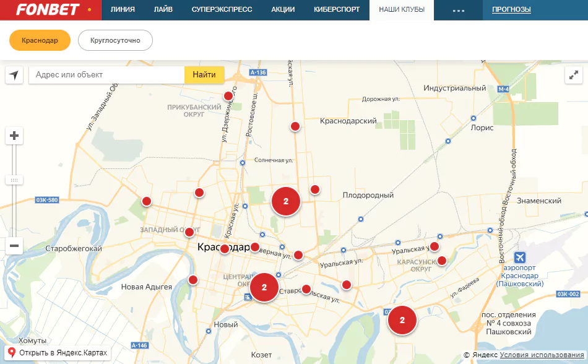Click the club marker south of Краснодарский

point(295,126)
